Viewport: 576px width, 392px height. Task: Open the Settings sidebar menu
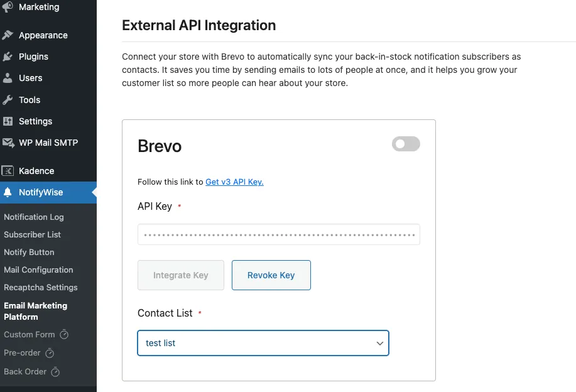point(35,121)
